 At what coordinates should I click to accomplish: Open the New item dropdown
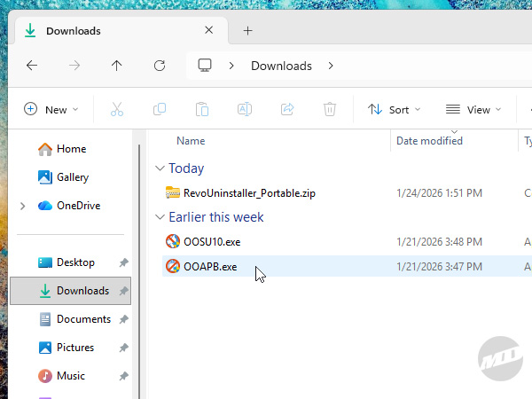click(x=51, y=109)
